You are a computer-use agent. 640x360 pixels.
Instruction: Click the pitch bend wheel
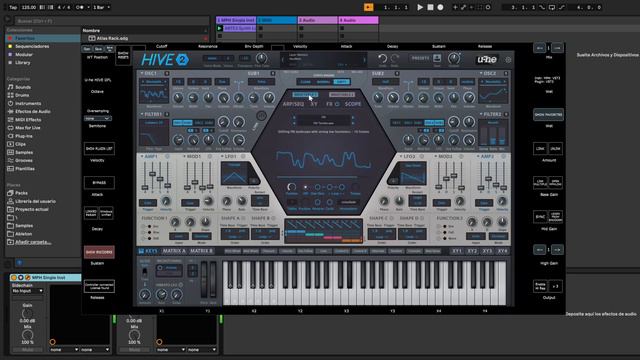pyautogui.click(x=204, y=280)
